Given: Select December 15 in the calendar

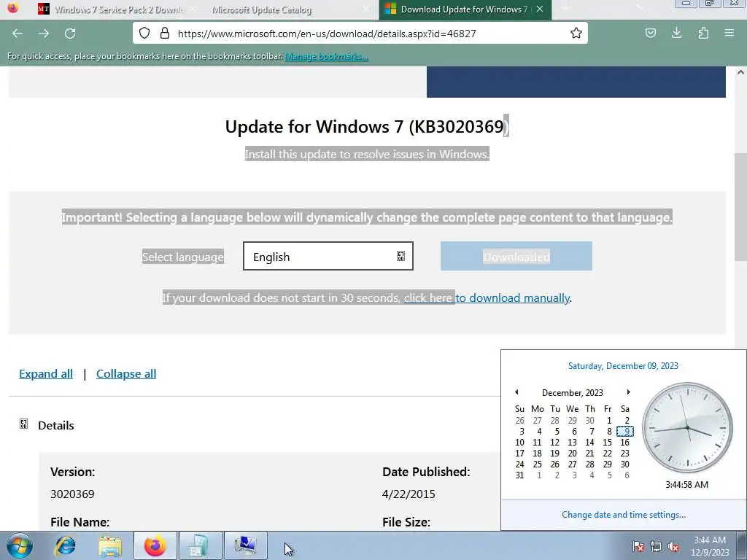Looking at the screenshot, I should pos(608,443).
